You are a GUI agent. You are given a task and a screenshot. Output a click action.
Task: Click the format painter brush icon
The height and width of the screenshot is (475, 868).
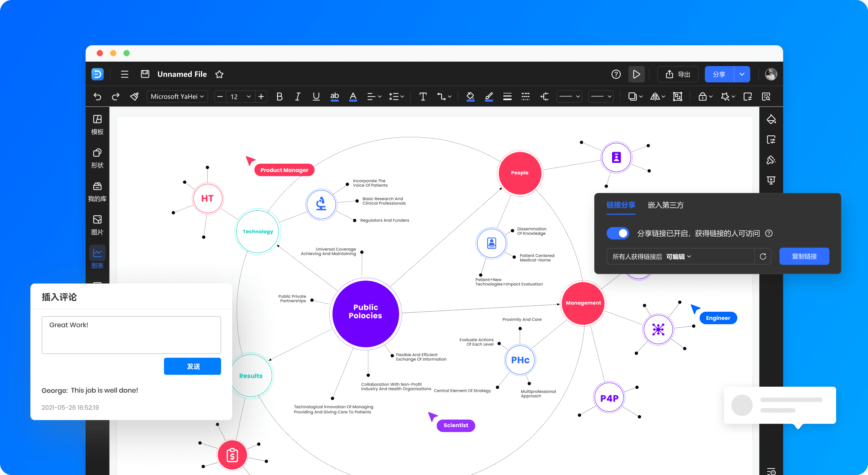[134, 96]
